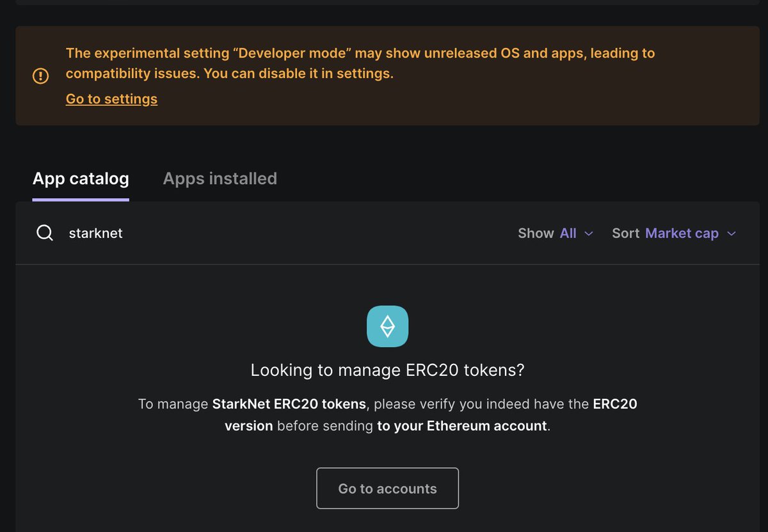Click the 'Looking to manage ERC20 tokens?' heading
Screen dimensions: 768x532
click(x=387, y=370)
